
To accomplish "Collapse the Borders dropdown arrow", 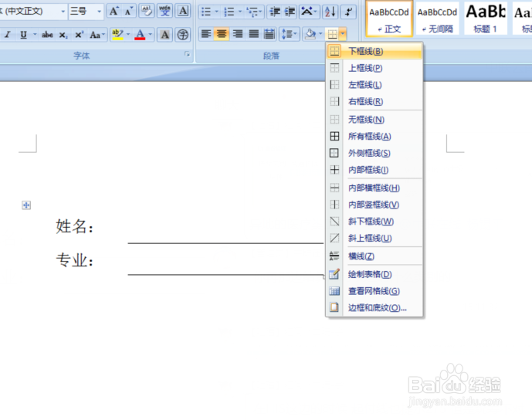I will pos(343,34).
